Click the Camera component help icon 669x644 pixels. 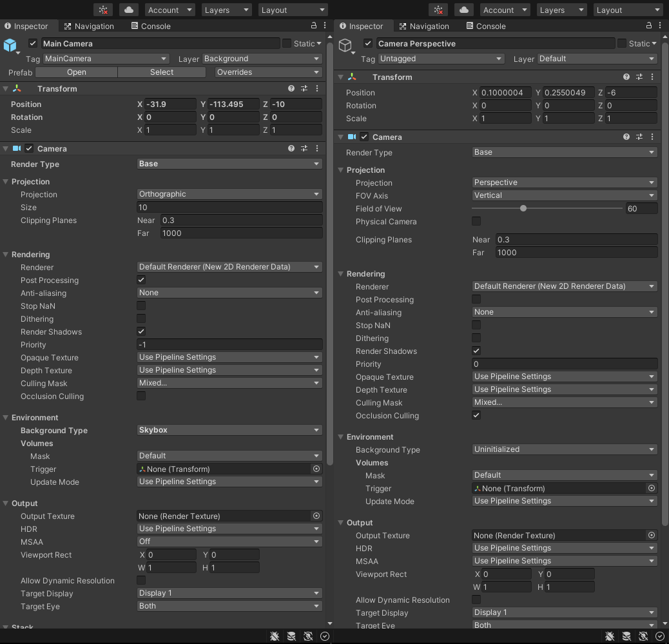pyautogui.click(x=291, y=148)
